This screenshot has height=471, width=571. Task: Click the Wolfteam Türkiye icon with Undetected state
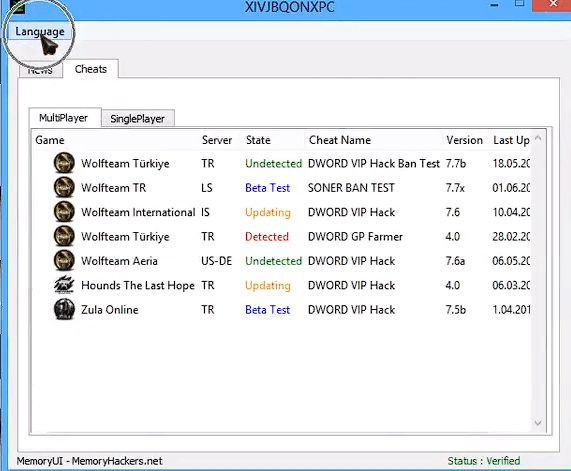[64, 163]
